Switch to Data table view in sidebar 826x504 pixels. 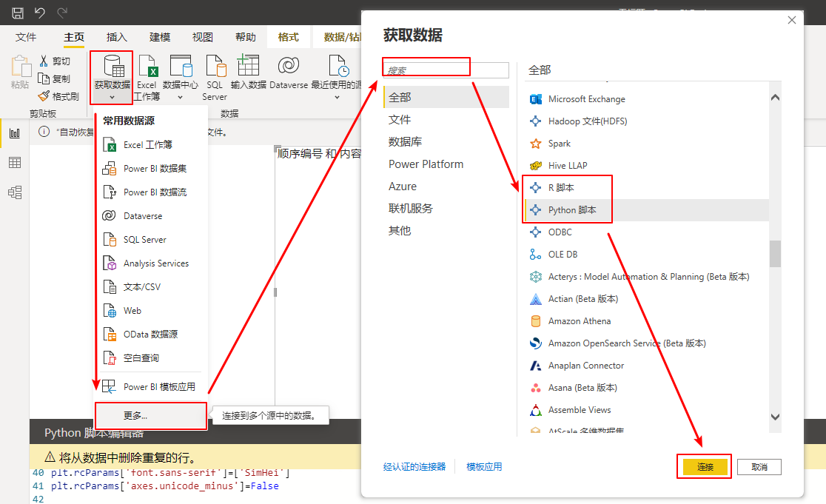coord(15,163)
